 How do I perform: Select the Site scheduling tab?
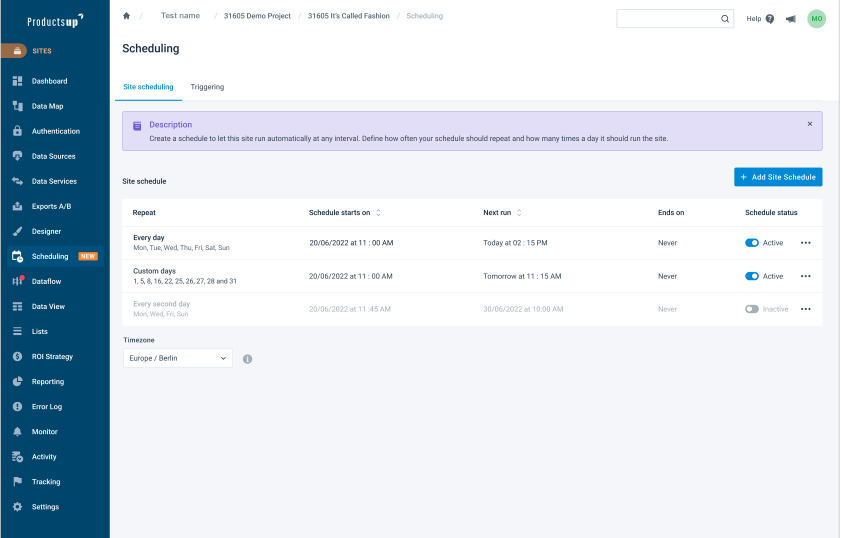pyautogui.click(x=148, y=87)
